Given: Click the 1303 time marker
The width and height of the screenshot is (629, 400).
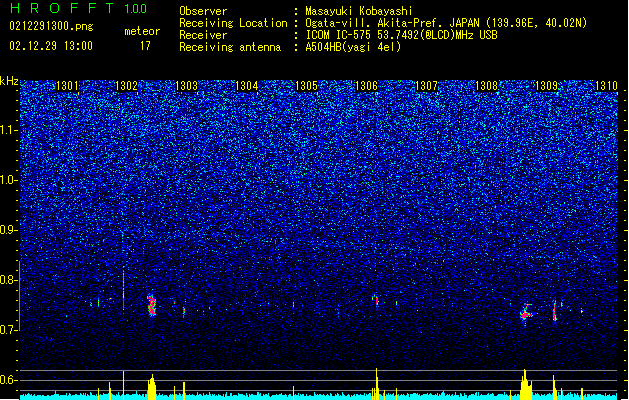Looking at the screenshot, I should coord(187,86).
